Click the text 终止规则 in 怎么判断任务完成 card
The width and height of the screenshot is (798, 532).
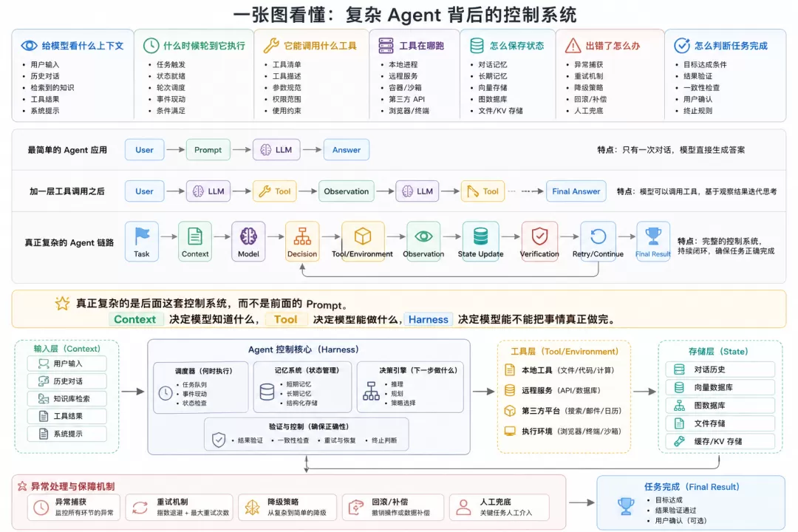tap(698, 111)
